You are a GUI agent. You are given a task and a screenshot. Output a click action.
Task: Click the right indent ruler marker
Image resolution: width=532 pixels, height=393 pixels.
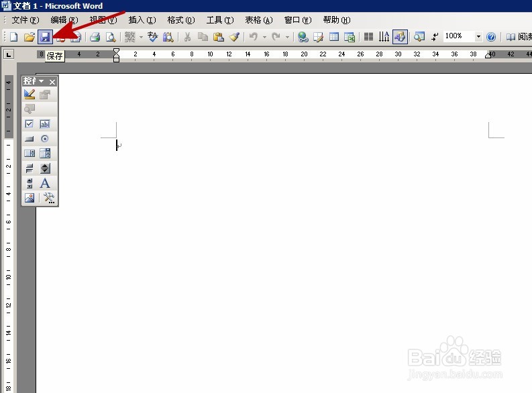click(488, 55)
